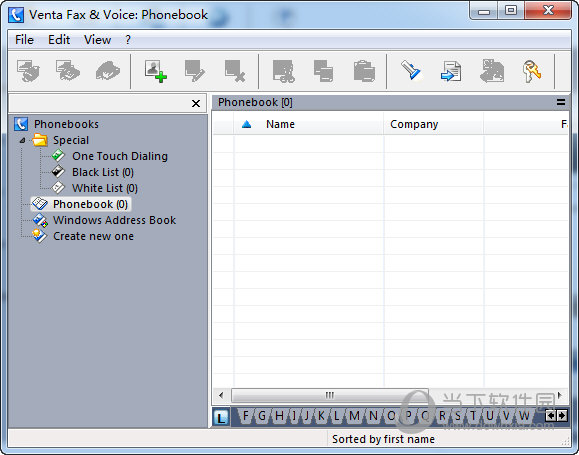This screenshot has width=579, height=455.
Task: Select Black List (0) in tree
Action: coord(103,172)
